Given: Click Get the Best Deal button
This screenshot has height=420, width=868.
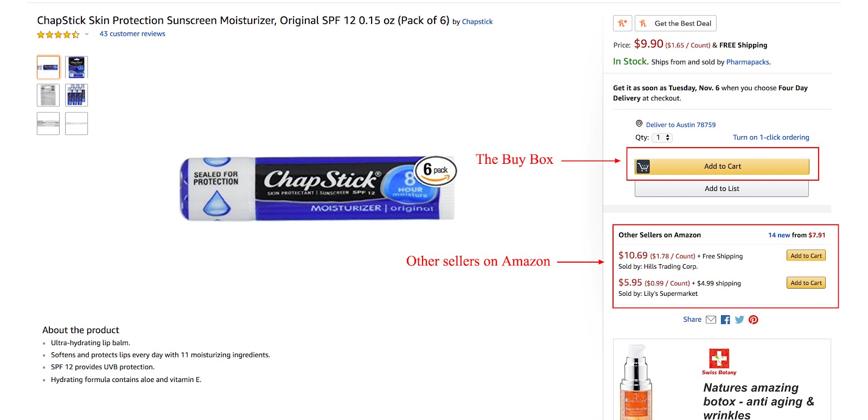Looking at the screenshot, I should [675, 23].
